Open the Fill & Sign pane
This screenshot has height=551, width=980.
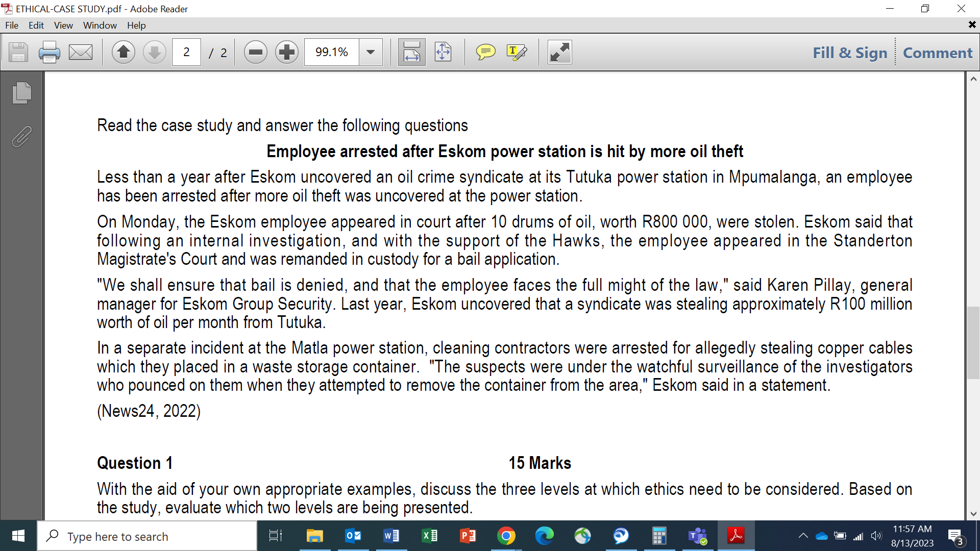point(850,53)
